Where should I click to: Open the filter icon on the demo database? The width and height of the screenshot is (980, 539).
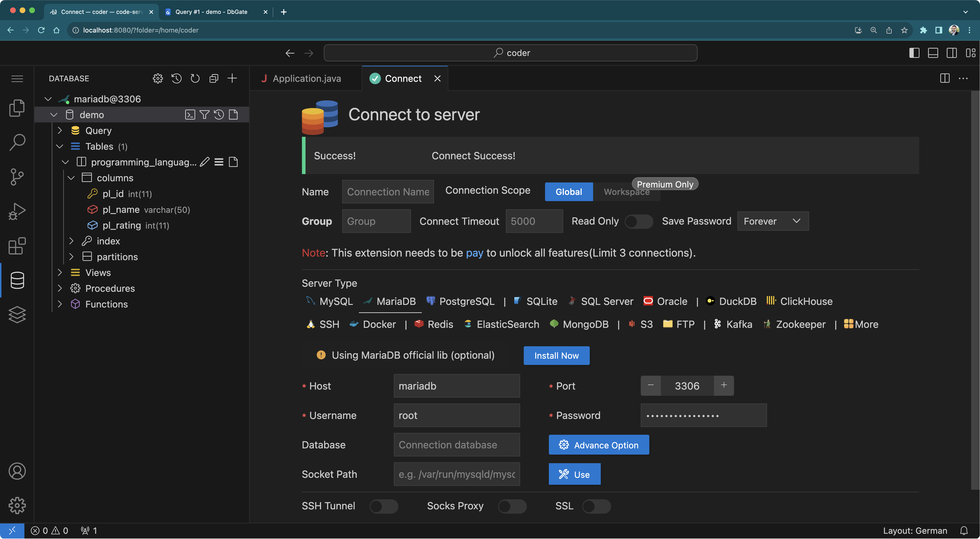tap(204, 114)
